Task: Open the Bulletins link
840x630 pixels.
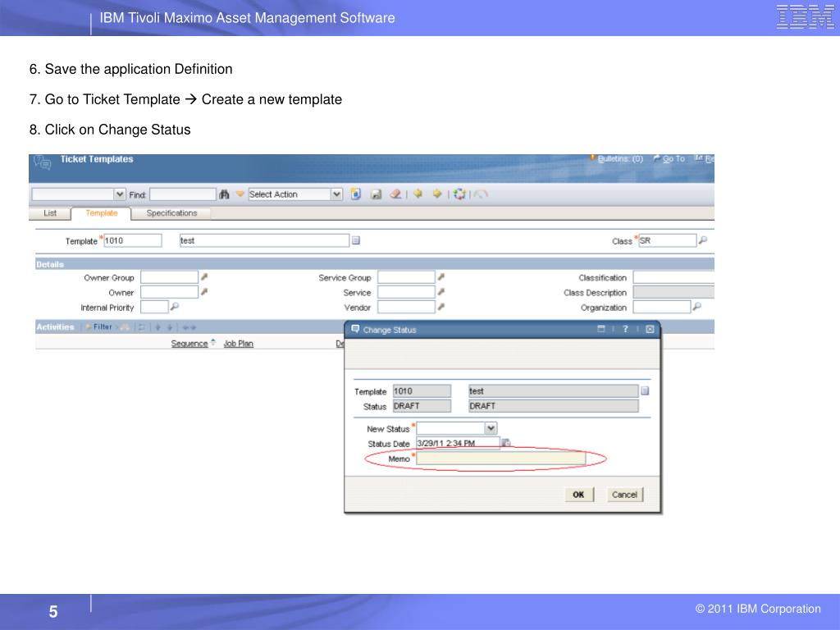Action: (620, 159)
